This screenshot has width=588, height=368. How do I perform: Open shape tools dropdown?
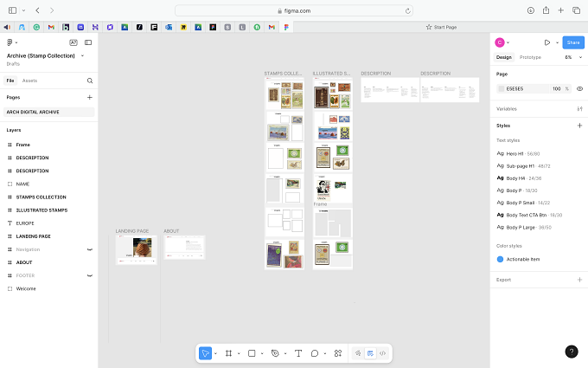pos(262,354)
